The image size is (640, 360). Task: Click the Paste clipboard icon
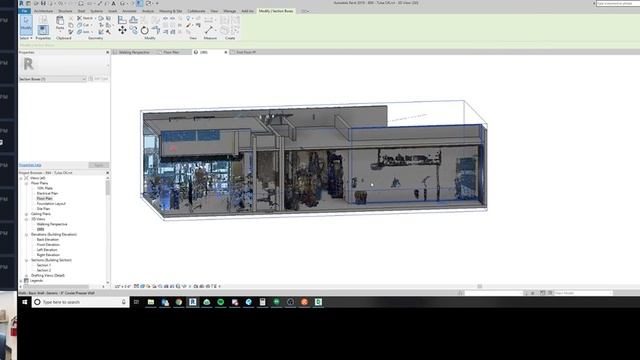(x=60, y=21)
